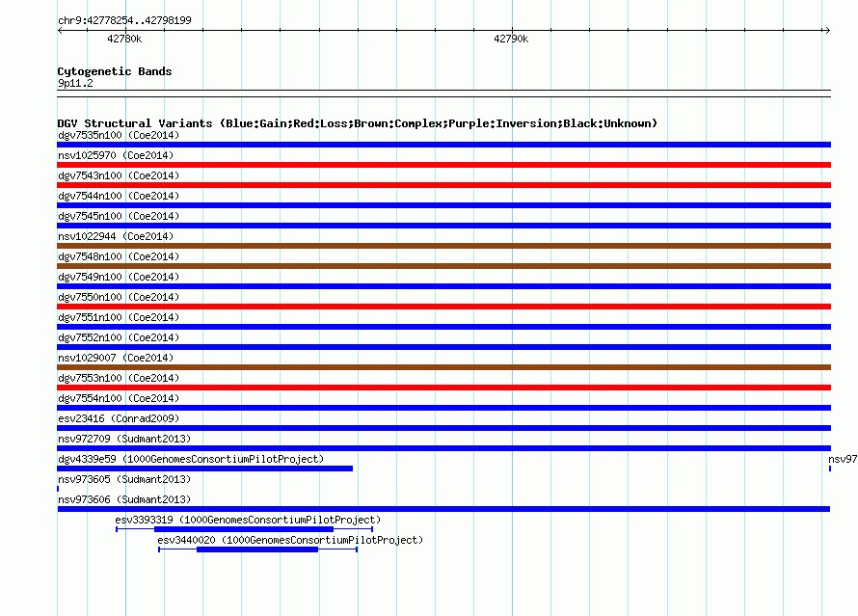
Task: Select the brown bar for nsv1029007
Action: [x=443, y=367]
